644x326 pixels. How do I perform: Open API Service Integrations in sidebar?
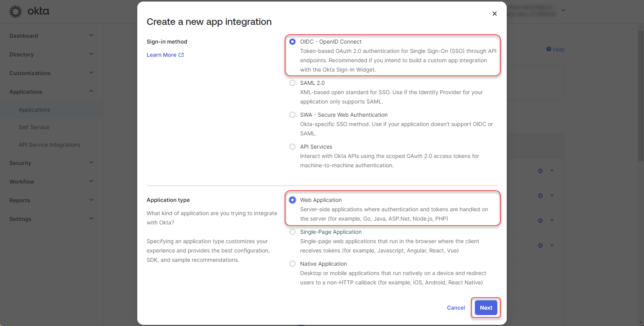[x=49, y=145]
